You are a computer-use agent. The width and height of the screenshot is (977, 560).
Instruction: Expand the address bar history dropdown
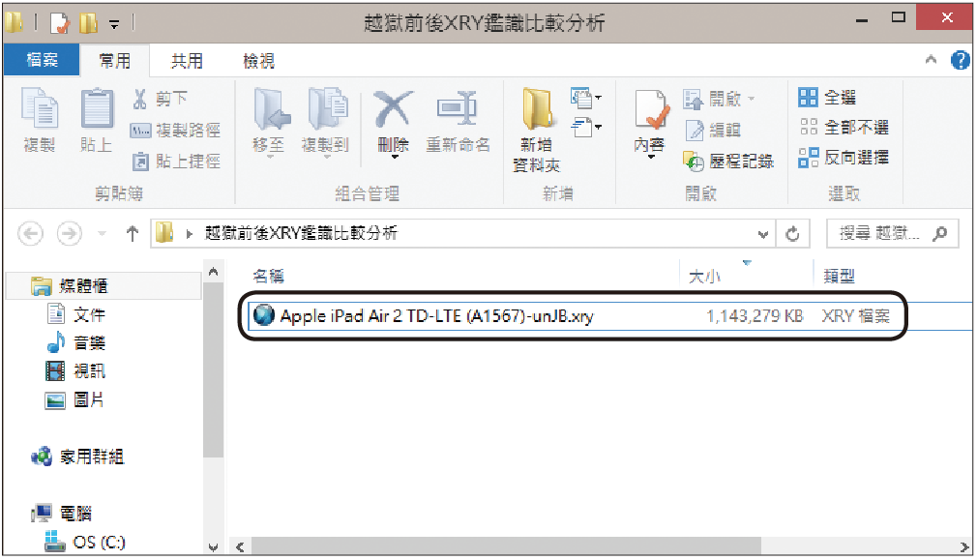pos(762,235)
